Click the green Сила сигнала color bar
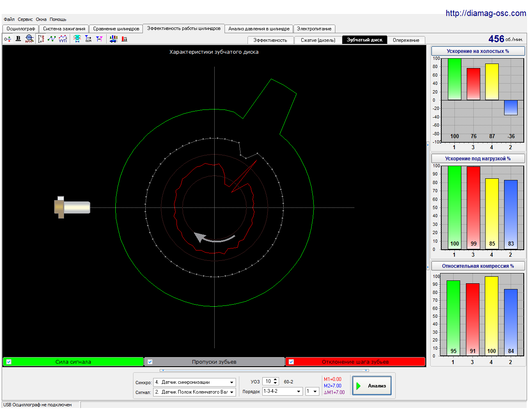 pos(73,362)
